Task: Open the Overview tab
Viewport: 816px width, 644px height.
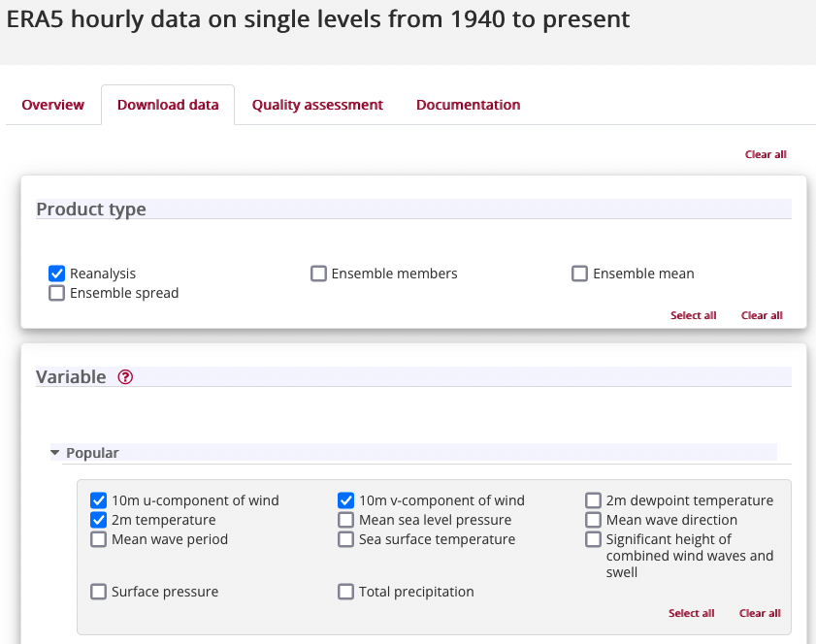Action: point(53,105)
